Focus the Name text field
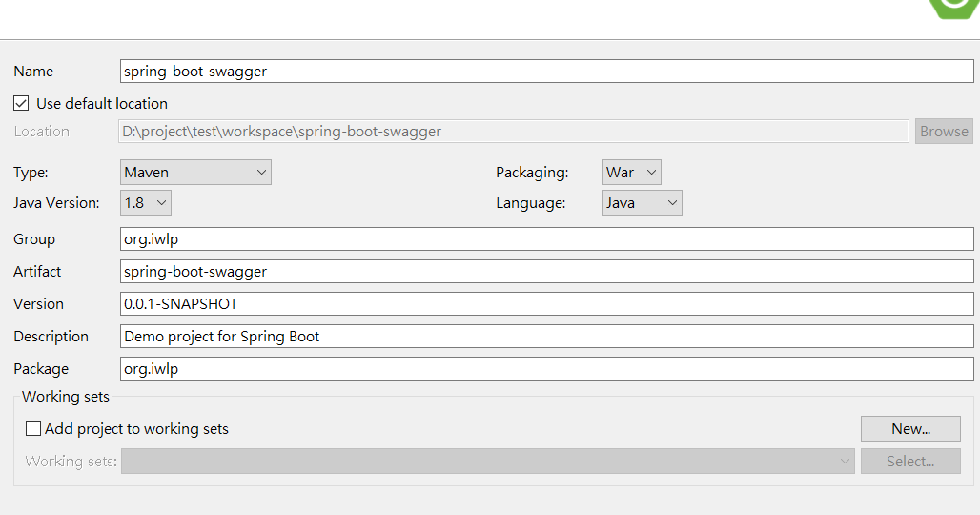Image resolution: width=980 pixels, height=515 pixels. pos(547,72)
